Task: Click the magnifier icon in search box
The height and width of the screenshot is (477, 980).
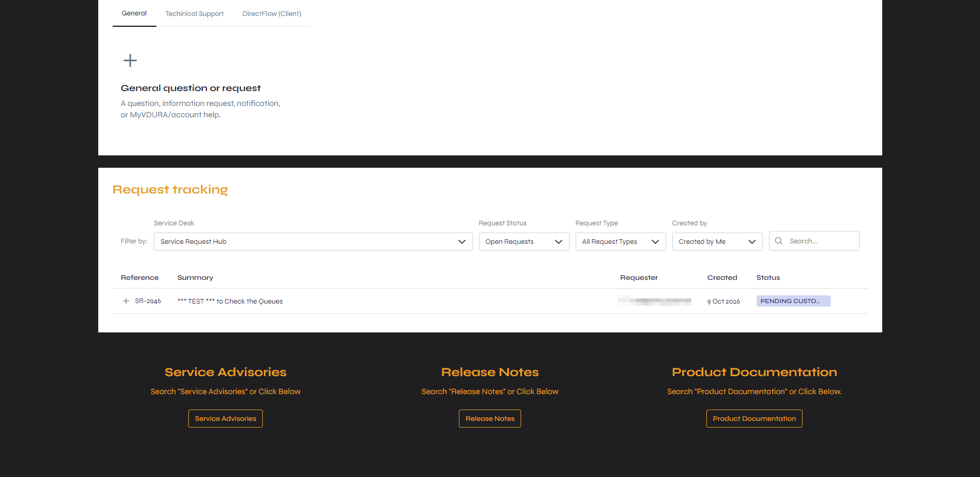Action: tap(779, 241)
